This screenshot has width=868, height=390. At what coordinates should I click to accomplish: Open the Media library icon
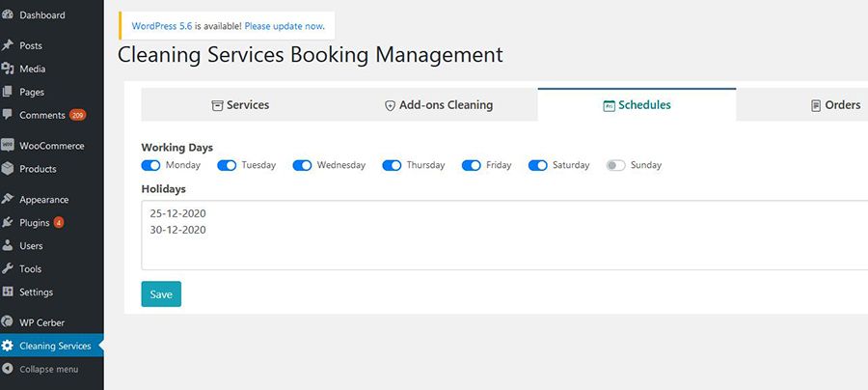pyautogui.click(x=7, y=69)
